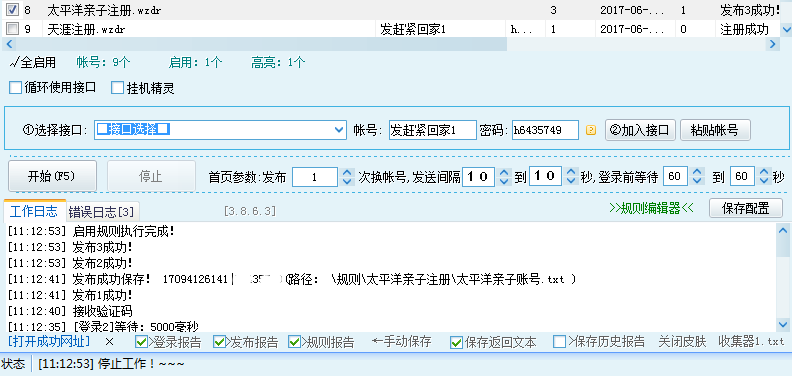792x376 pixels.
Task: Enable 保存历史报告 checkbox
Action: (x=559, y=342)
